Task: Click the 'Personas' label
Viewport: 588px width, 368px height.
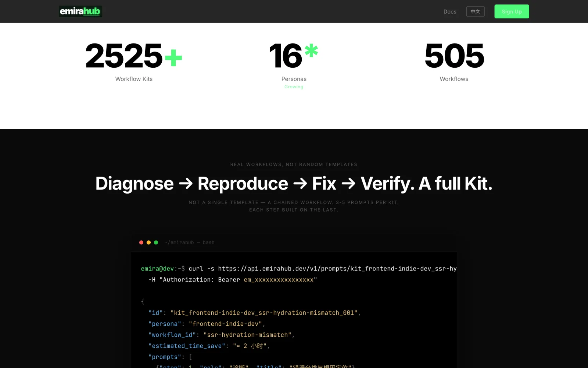Action: [294, 79]
